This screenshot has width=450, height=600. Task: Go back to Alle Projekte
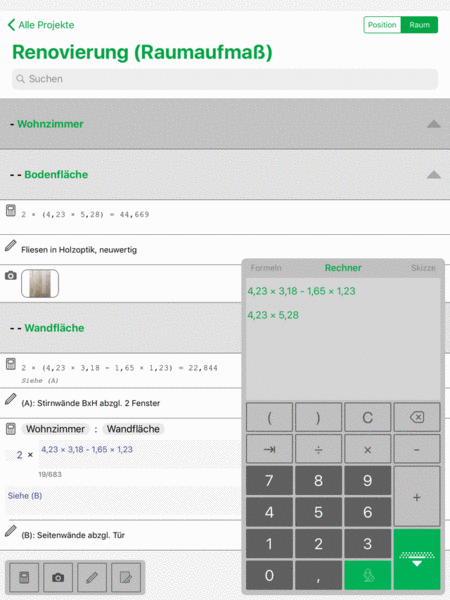pyautogui.click(x=41, y=25)
